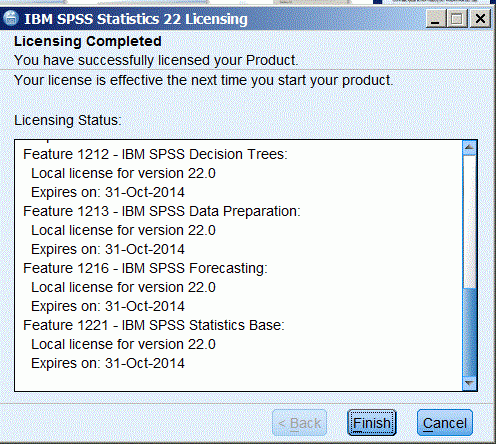Click the disabled Back button
This screenshot has height=444, width=496.
(x=299, y=423)
